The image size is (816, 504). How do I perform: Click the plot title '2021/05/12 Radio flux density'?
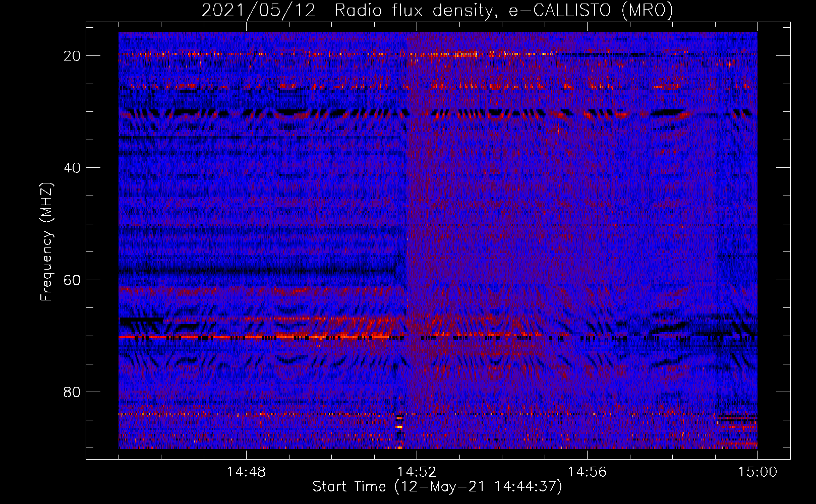click(x=347, y=11)
